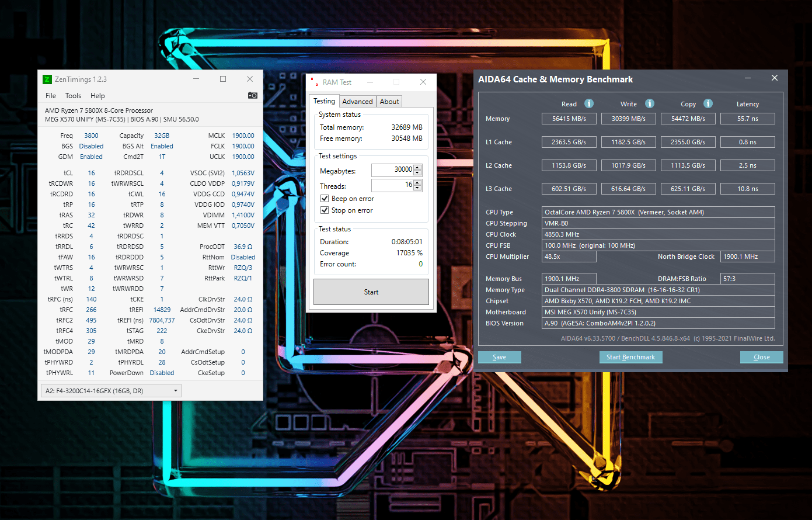Close the AIDA64 window with the X
This screenshot has width=812, height=520.
[x=775, y=78]
